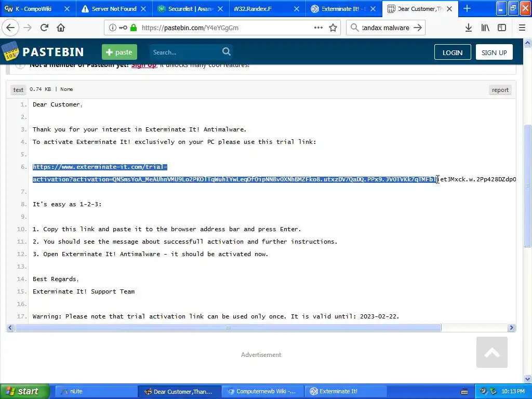Click into the Pastebin Search field
This screenshot has height=399, width=532.
tap(185, 52)
